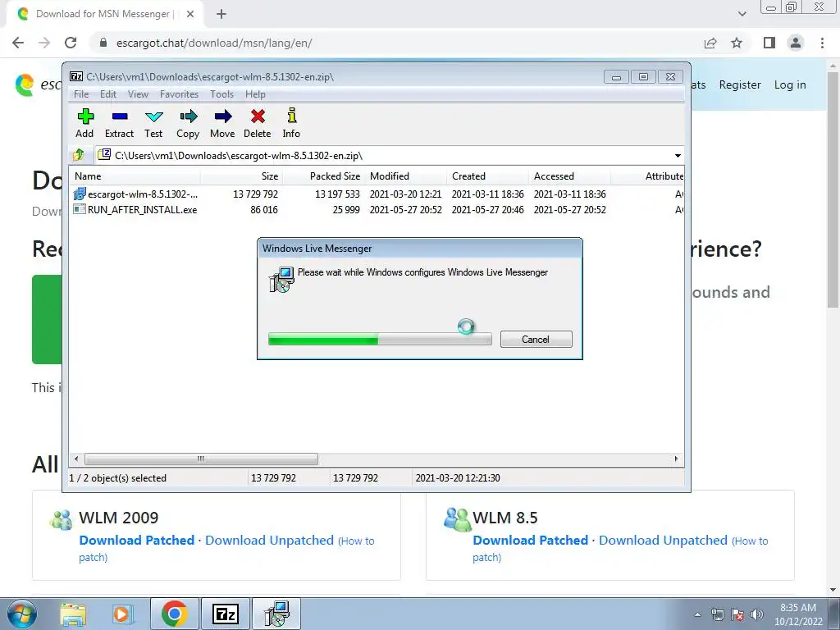Image resolution: width=840 pixels, height=630 pixels.
Task: Show hidden system tray icons
Action: click(x=697, y=614)
